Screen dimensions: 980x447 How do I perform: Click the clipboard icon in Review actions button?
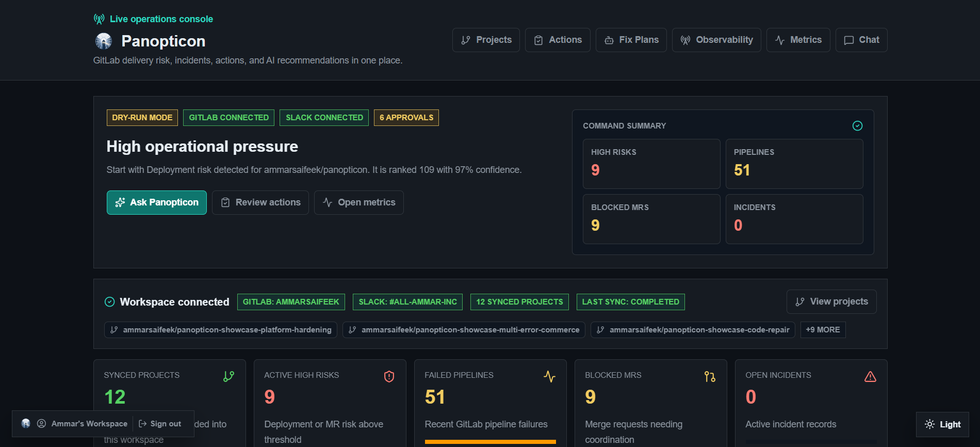click(x=225, y=202)
